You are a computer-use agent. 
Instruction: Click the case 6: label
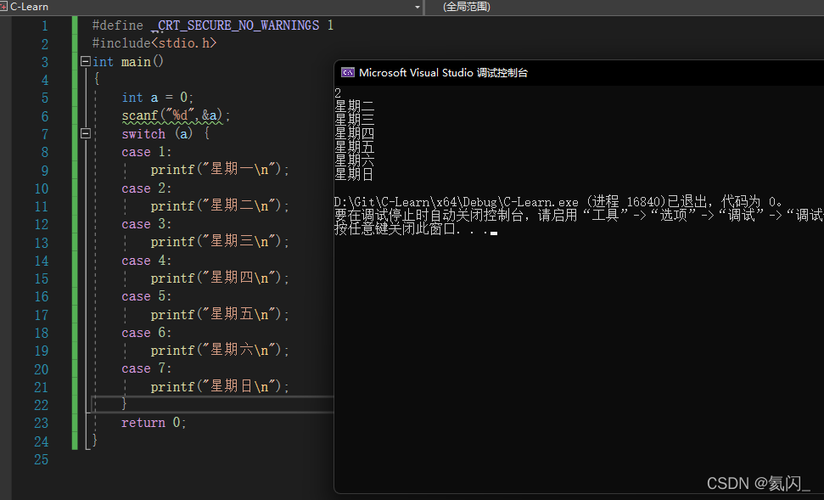point(147,333)
